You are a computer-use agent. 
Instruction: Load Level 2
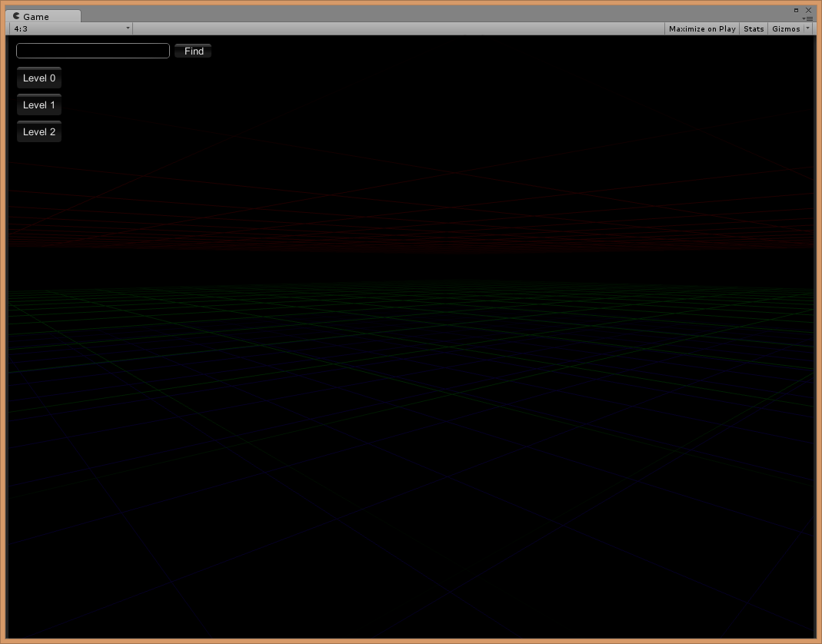(x=39, y=132)
